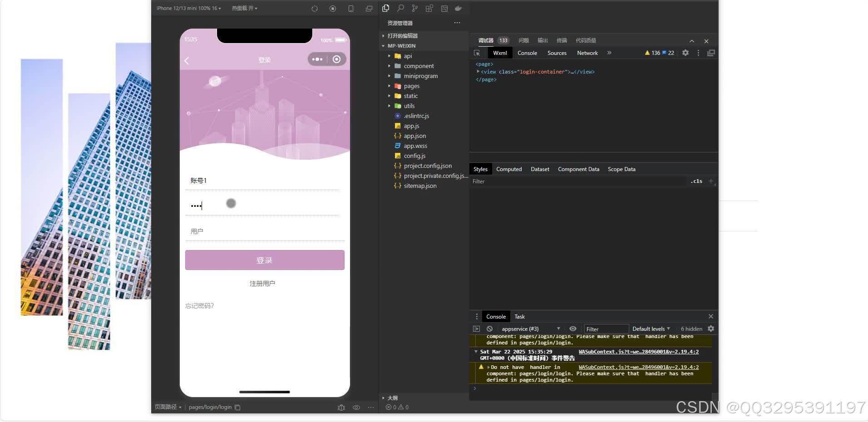Select the compile/refresh icon in the toolbar
Screen dimensions: 868x422
pyautogui.click(x=314, y=8)
